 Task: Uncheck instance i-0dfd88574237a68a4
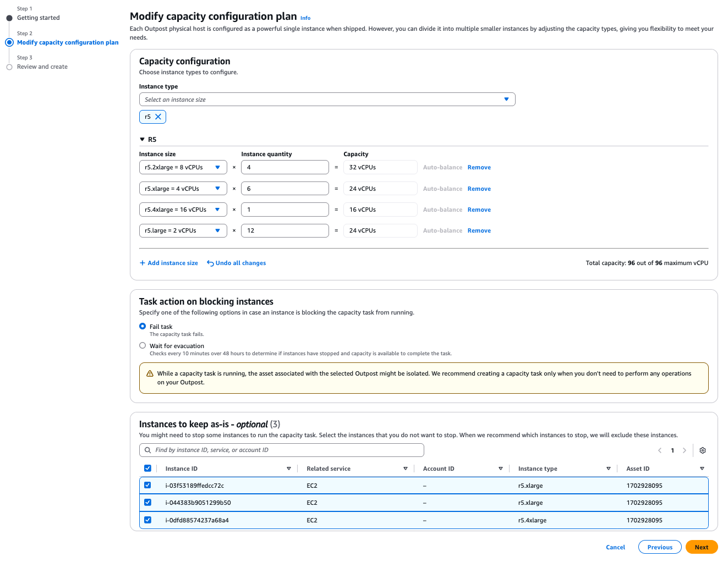tap(147, 520)
